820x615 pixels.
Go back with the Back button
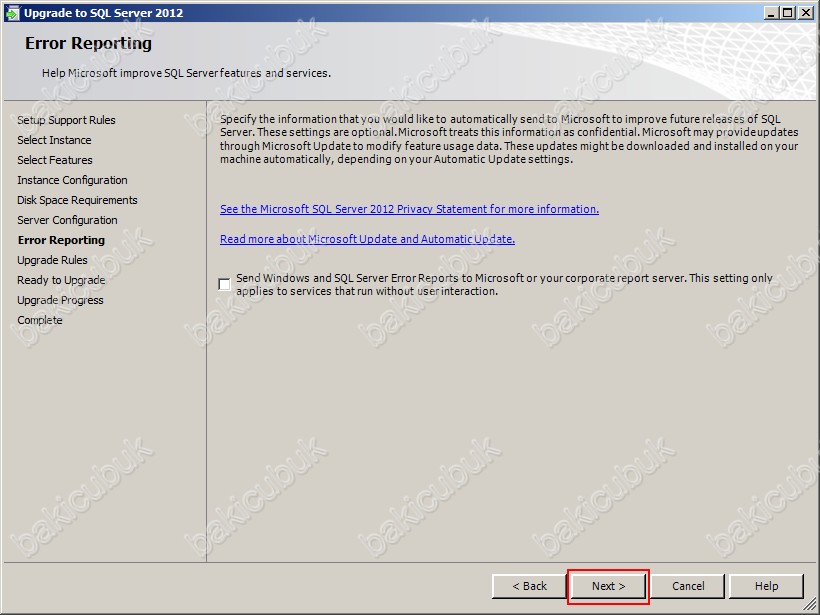point(529,586)
